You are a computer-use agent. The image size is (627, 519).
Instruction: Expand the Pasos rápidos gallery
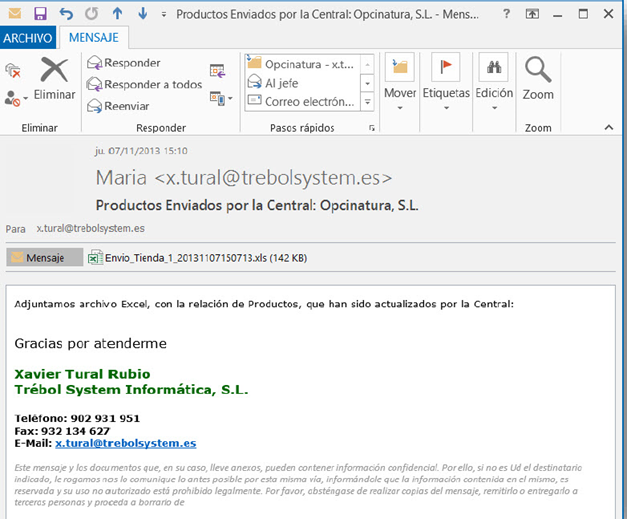tap(367, 102)
